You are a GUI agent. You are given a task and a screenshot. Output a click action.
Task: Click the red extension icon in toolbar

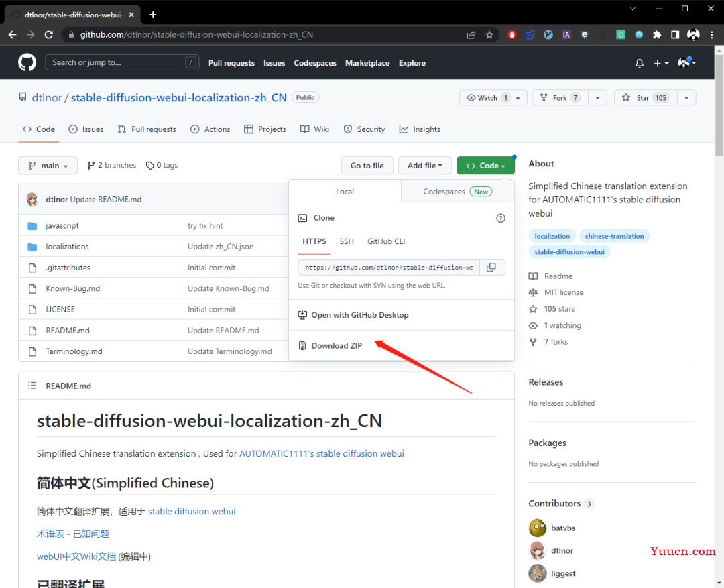point(511,35)
